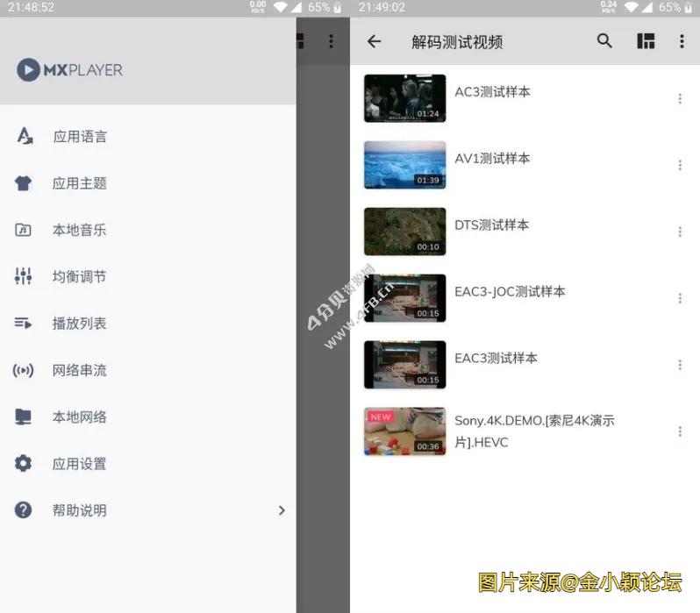
Task: Open 网络串流 from the drawer
Action: click(147, 370)
